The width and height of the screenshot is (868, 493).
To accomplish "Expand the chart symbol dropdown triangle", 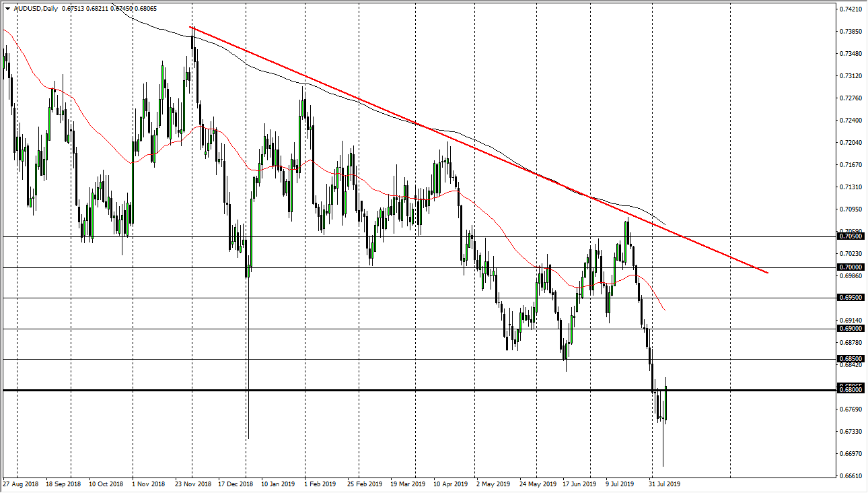I will pyautogui.click(x=7, y=9).
